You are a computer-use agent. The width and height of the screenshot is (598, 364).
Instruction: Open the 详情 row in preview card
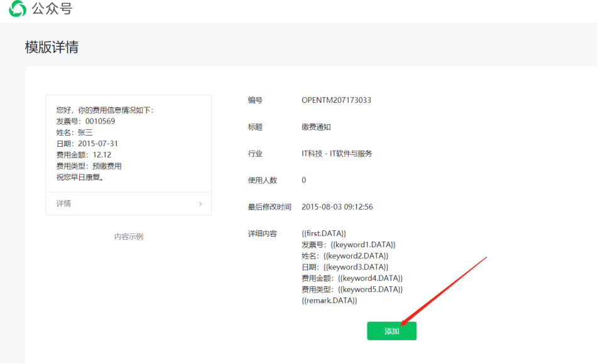pyautogui.click(x=129, y=203)
